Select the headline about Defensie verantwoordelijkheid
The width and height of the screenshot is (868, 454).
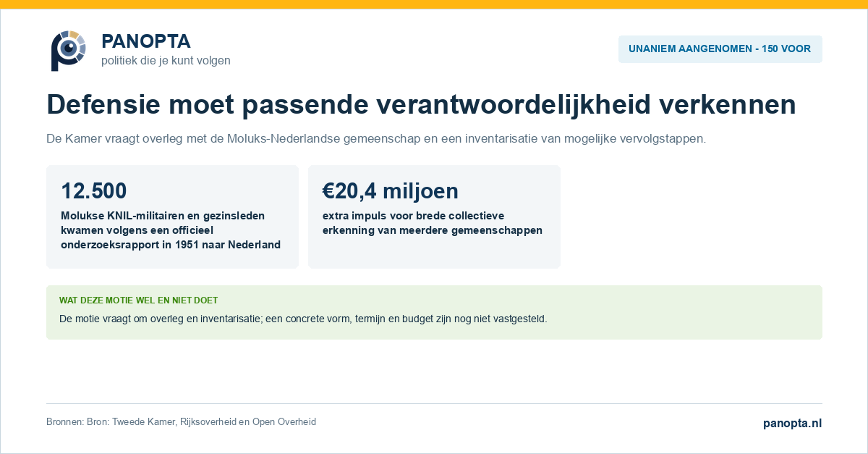(x=421, y=105)
